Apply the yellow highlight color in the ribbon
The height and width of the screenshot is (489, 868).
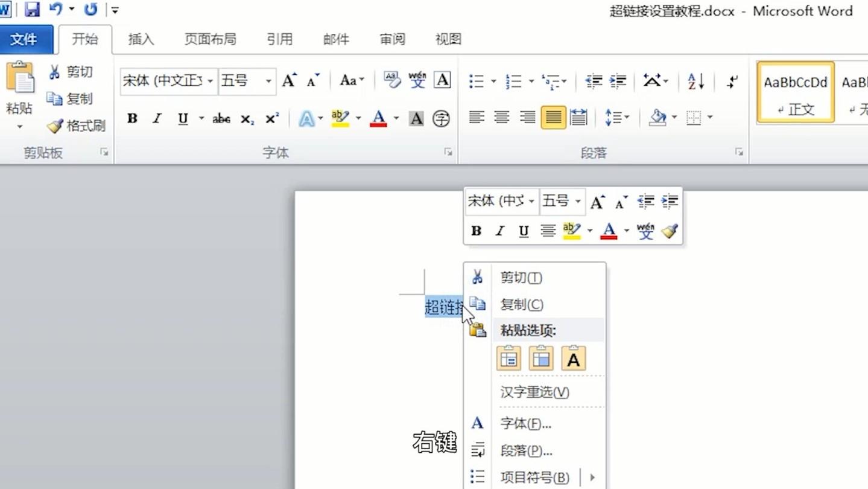(340, 118)
